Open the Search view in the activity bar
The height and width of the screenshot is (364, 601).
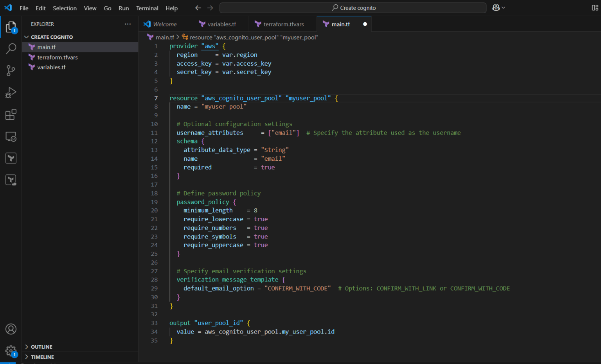(x=11, y=48)
